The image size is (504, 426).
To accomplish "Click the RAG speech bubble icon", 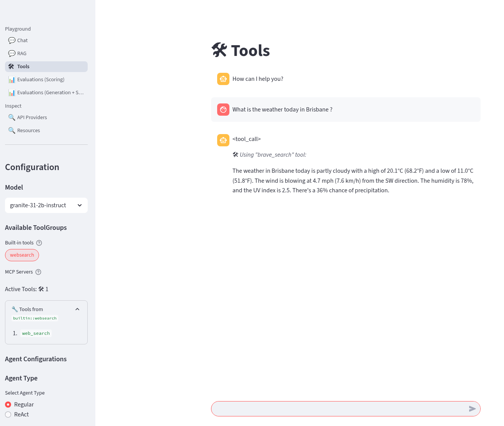I will [x=12, y=54].
